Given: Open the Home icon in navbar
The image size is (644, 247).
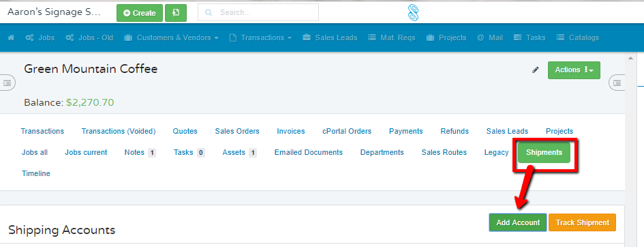Looking at the screenshot, I should tap(11, 38).
